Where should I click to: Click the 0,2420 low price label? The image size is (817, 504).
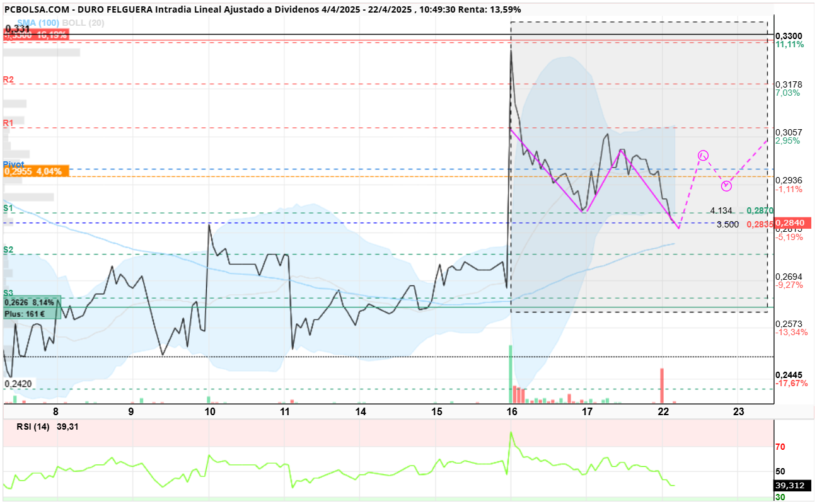point(18,384)
